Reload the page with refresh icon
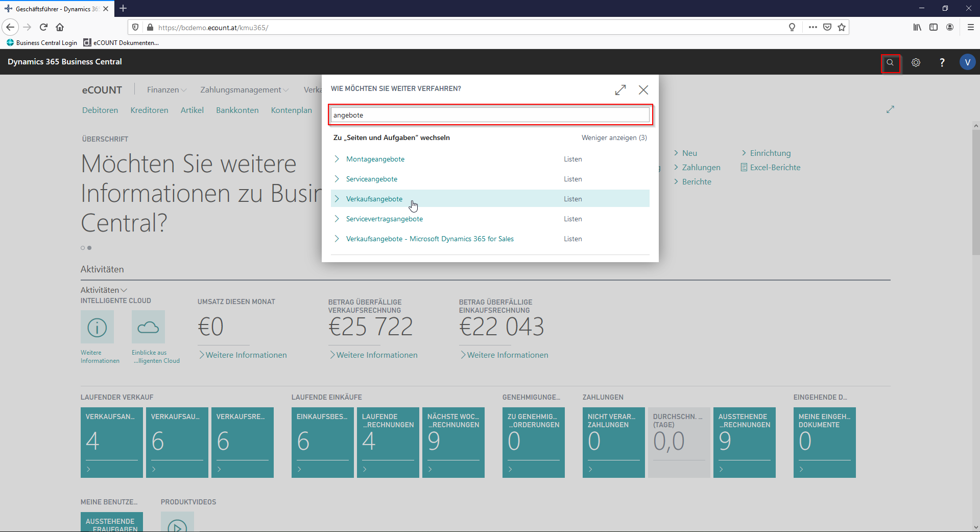The image size is (980, 532). coord(43,27)
